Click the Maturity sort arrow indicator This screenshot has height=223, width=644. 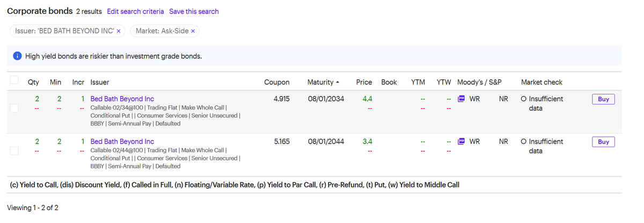click(337, 82)
